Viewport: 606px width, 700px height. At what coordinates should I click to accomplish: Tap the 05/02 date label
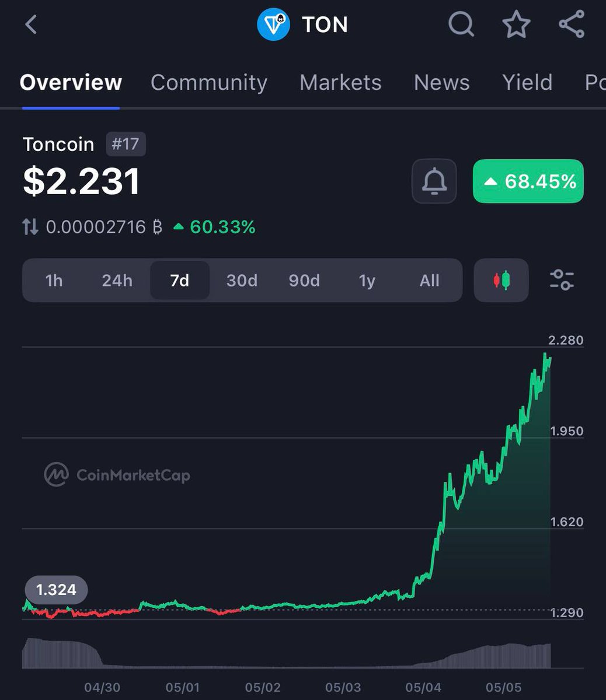click(x=263, y=687)
